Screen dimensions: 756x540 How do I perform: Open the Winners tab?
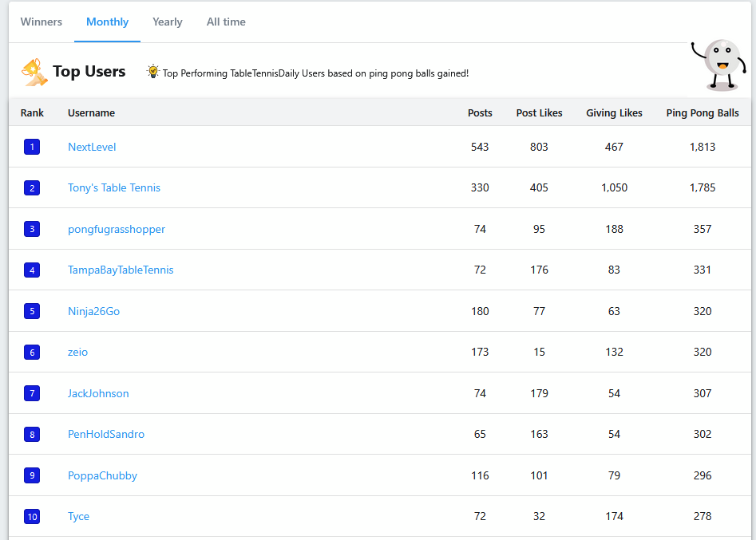click(41, 22)
